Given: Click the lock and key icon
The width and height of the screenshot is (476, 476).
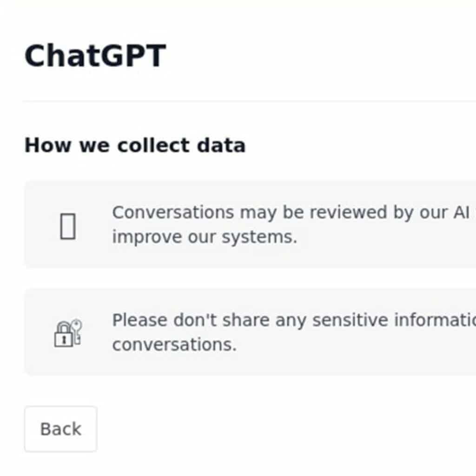Looking at the screenshot, I should [x=68, y=333].
